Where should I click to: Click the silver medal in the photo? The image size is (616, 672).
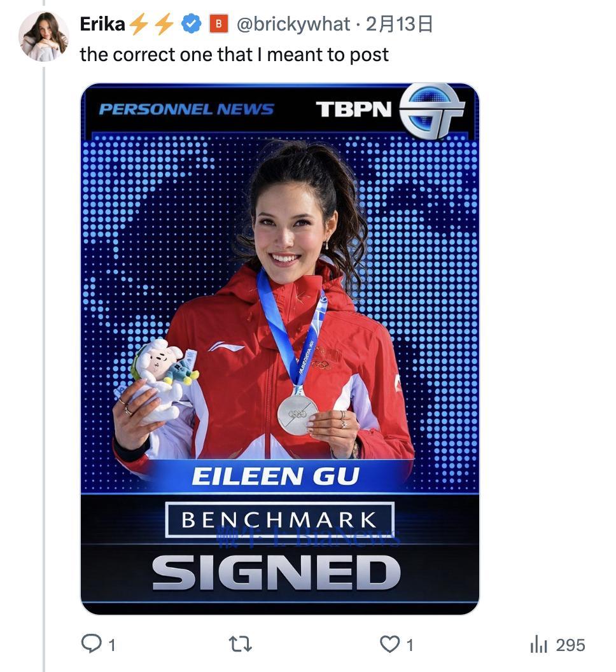click(x=297, y=414)
